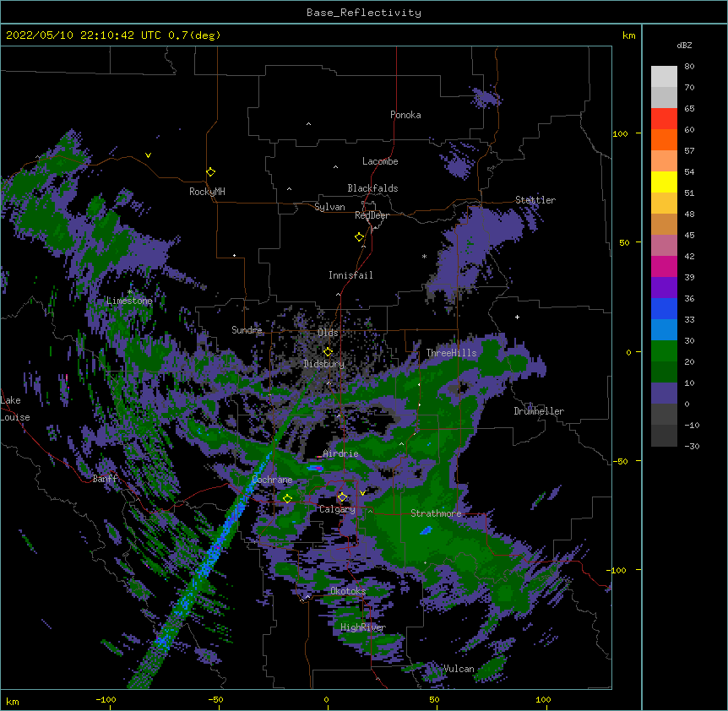Click the magenta 42 dBZ legend swatch
728x711 pixels.
click(x=664, y=266)
